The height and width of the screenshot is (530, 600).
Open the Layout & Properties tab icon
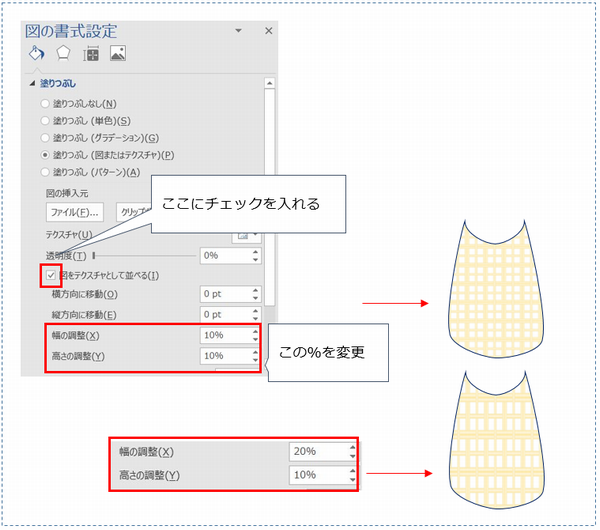[91, 54]
